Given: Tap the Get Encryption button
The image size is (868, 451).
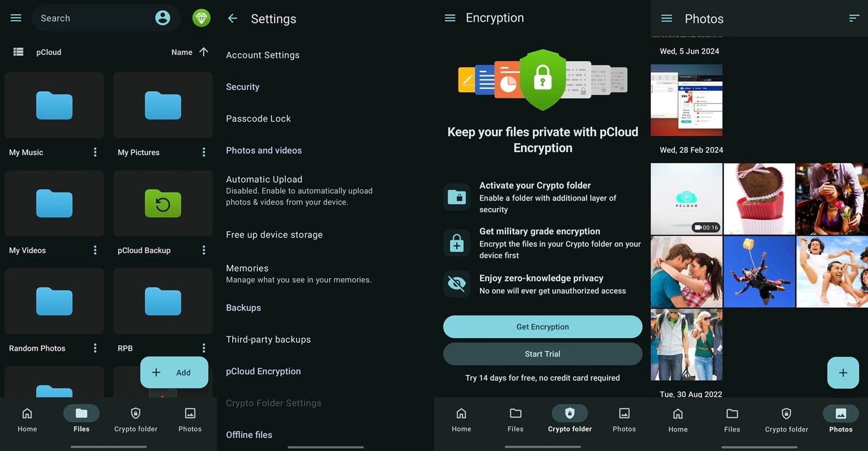Looking at the screenshot, I should (542, 327).
